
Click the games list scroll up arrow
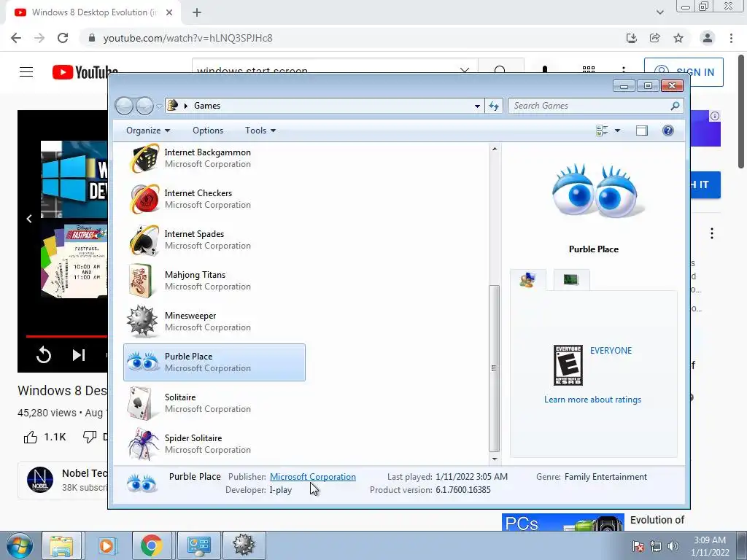point(495,149)
